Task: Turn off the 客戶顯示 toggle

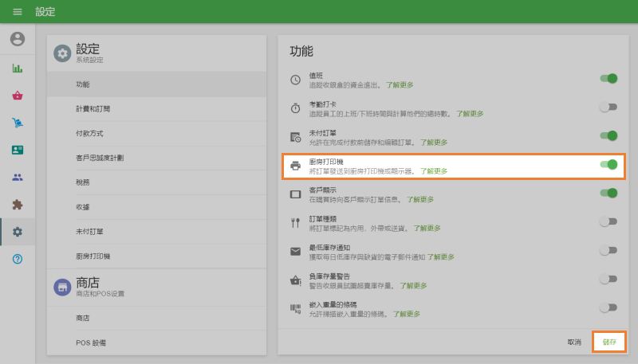Action: coord(608,193)
